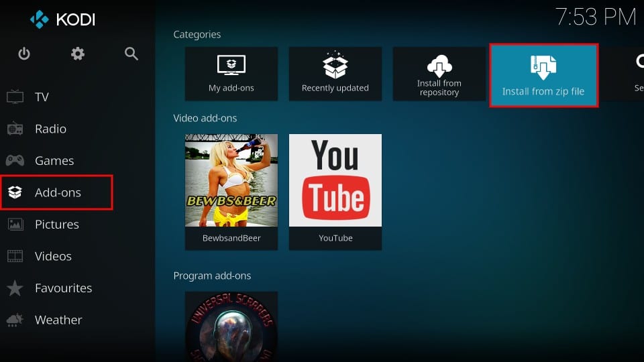Open BewbsandBeer add-on thumbnail
Screen dimensions: 644x362
coord(231,180)
